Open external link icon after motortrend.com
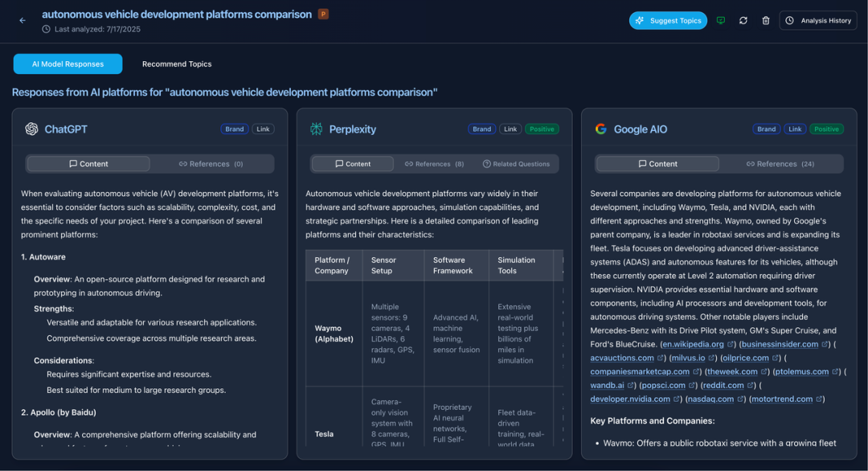The width and height of the screenshot is (868, 471). point(819,399)
